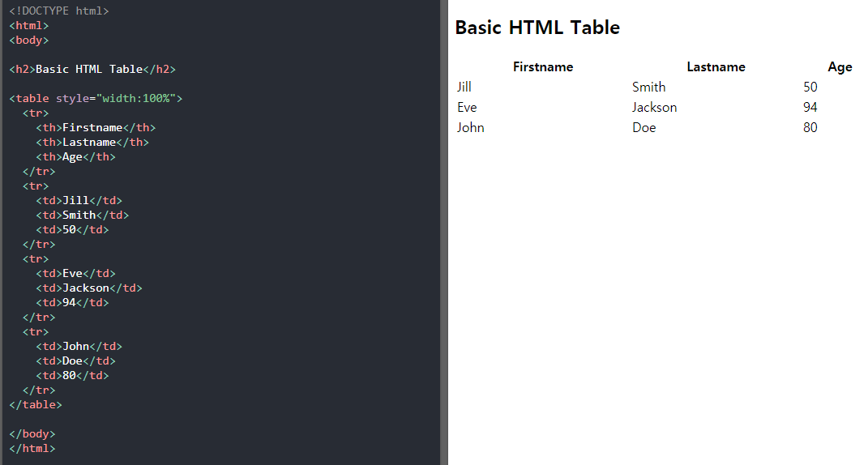Click the Age column header in preview

(x=840, y=67)
